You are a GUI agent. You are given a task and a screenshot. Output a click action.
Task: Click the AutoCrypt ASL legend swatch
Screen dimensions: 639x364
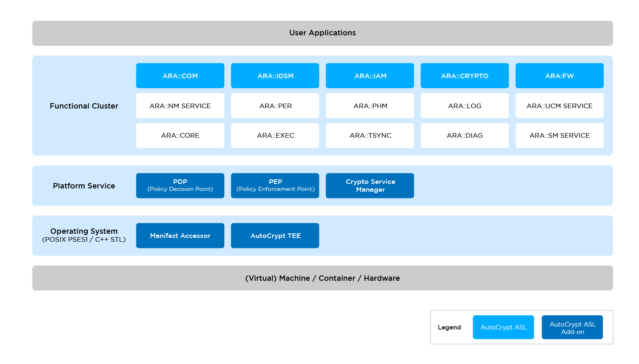point(503,327)
